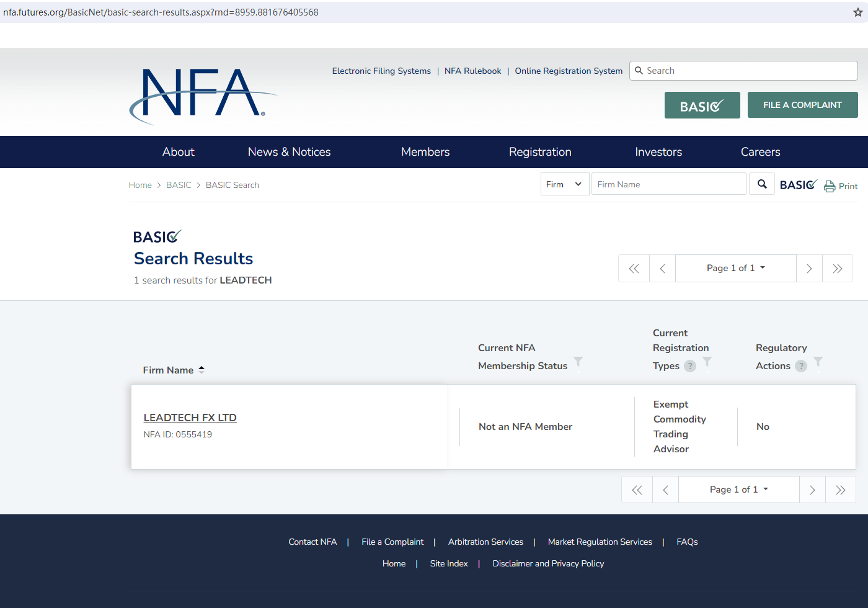Screen dimensions: 868x608
Task: Open the Membership Status filter funnel
Action: click(x=578, y=362)
